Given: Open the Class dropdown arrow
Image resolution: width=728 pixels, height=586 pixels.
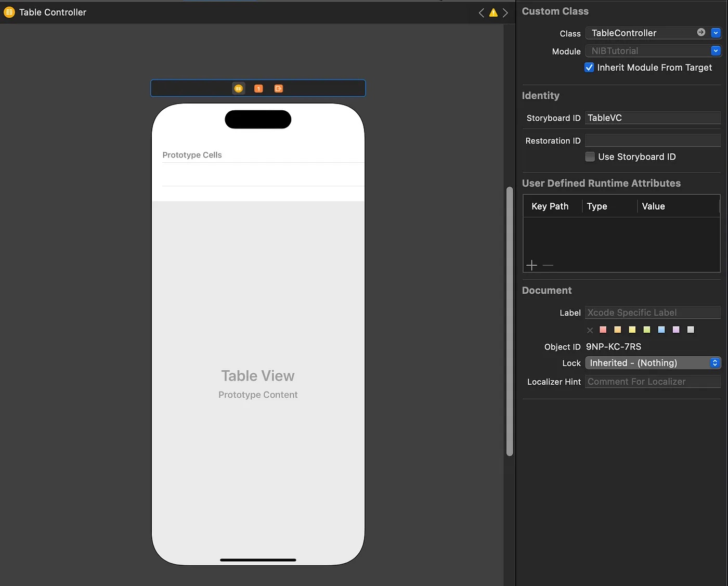Looking at the screenshot, I should click(x=716, y=33).
